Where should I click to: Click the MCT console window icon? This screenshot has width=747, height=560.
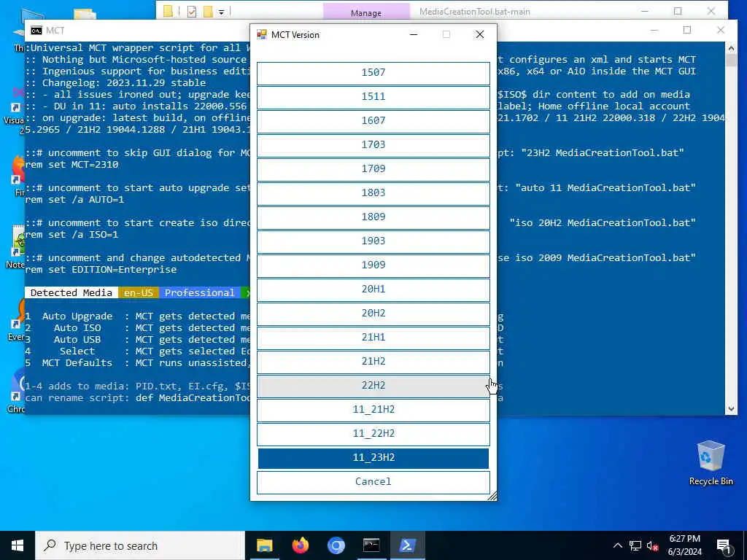click(x=36, y=31)
